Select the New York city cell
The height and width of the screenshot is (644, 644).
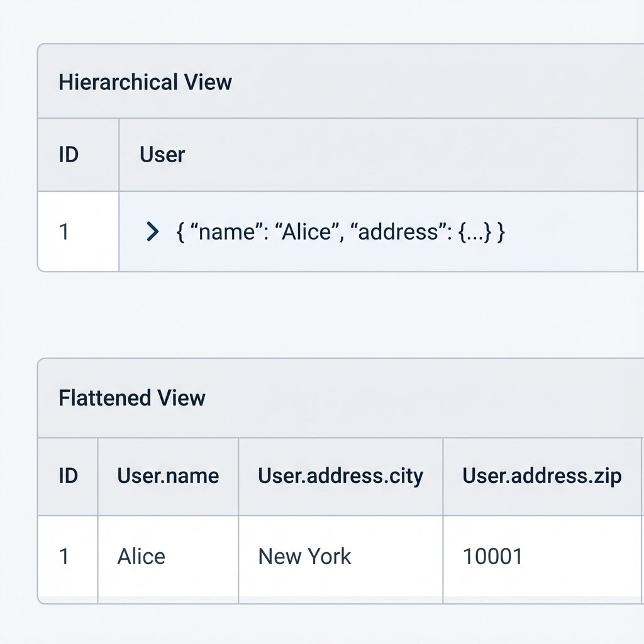pos(304,557)
